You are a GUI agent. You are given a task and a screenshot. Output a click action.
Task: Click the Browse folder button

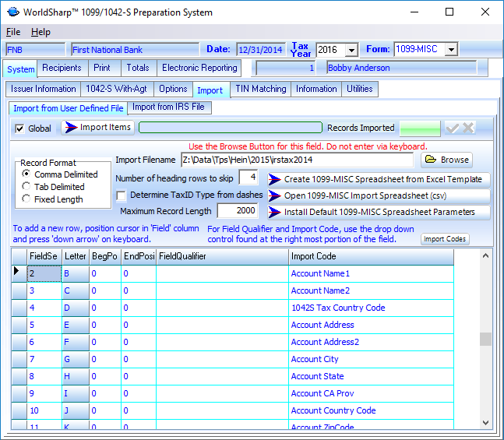tap(447, 160)
